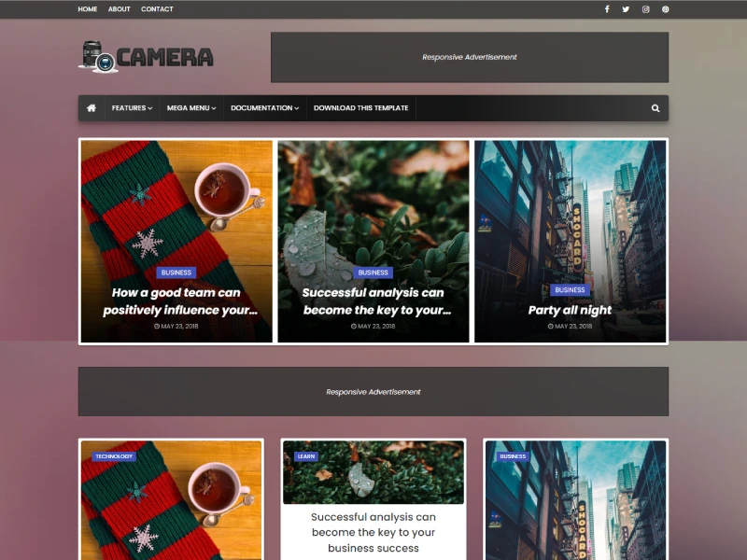Expand the Features dropdown menu
This screenshot has width=747, height=560.
132,108
